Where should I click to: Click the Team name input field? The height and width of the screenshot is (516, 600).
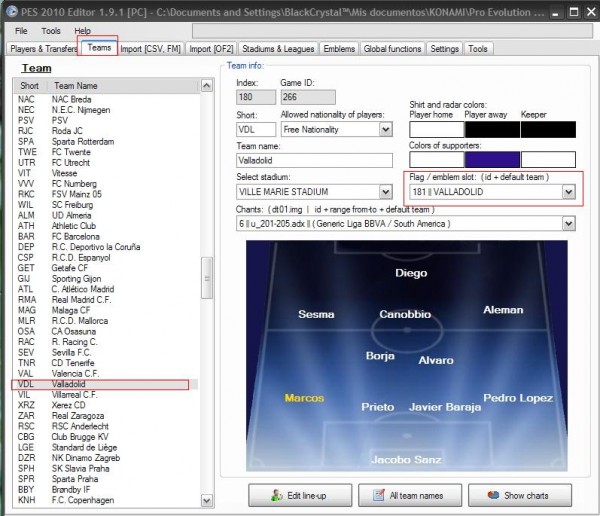(x=314, y=160)
